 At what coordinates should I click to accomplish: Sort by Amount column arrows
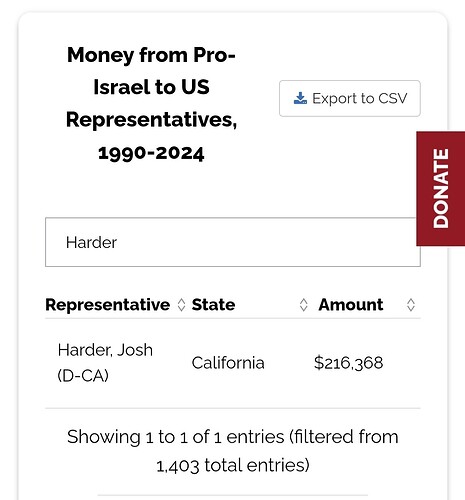click(x=411, y=305)
